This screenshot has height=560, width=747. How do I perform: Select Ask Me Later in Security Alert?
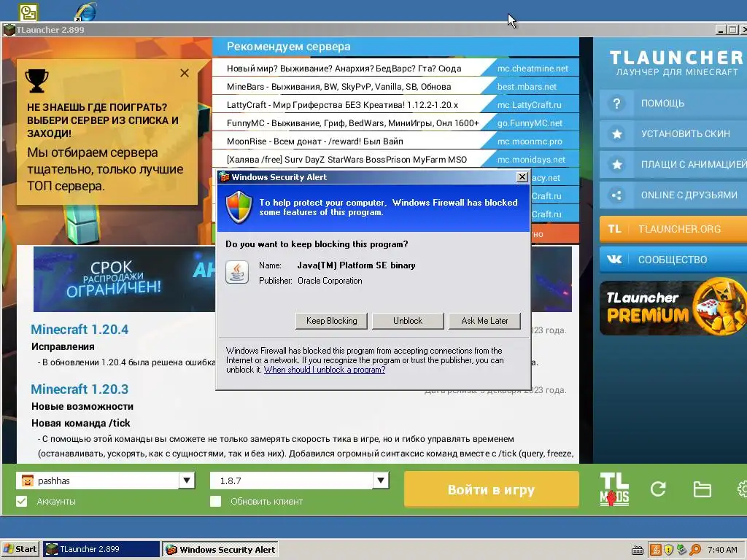[484, 321]
